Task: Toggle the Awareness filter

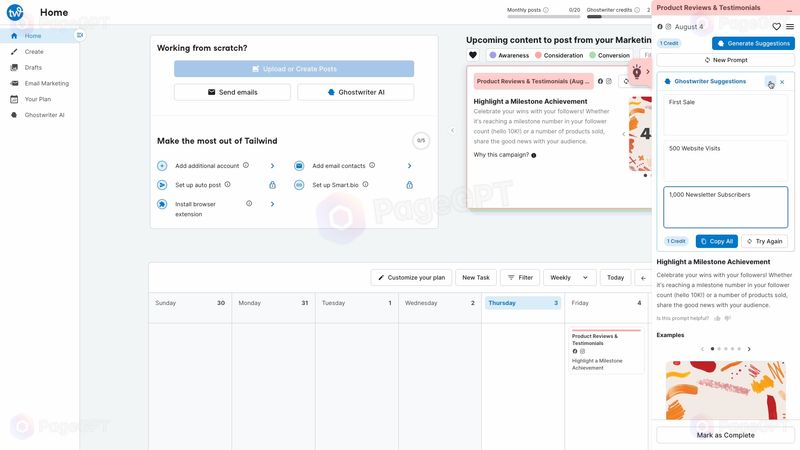Action: (509, 55)
